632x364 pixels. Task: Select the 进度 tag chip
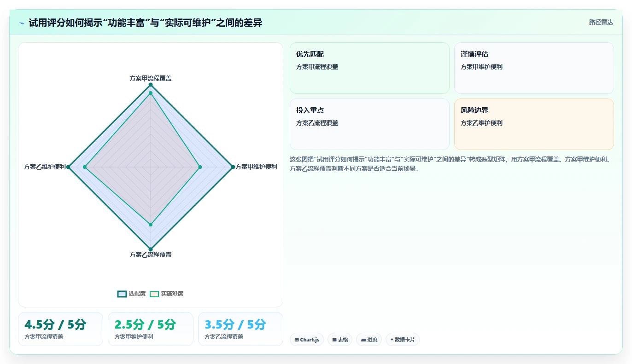point(369,340)
